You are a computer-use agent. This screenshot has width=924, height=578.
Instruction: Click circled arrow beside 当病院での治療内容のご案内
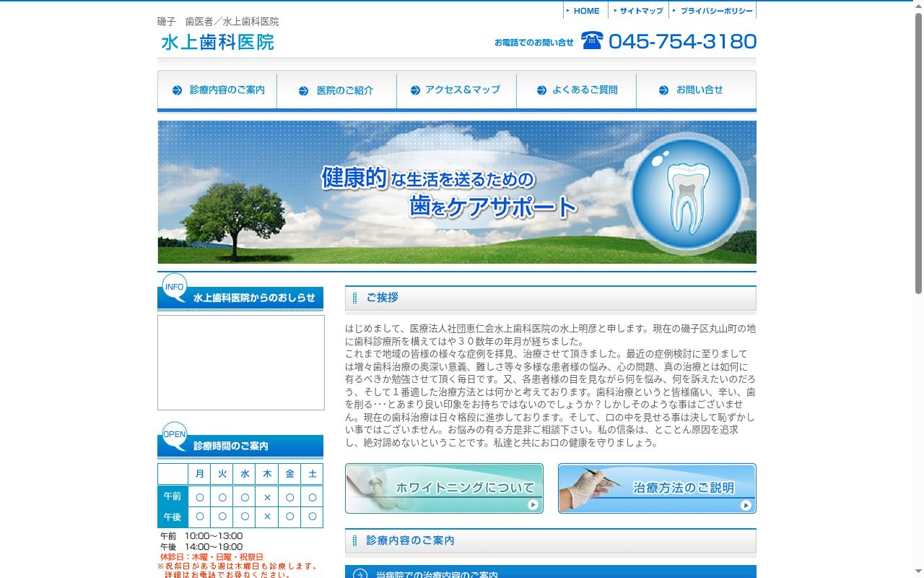point(360,575)
